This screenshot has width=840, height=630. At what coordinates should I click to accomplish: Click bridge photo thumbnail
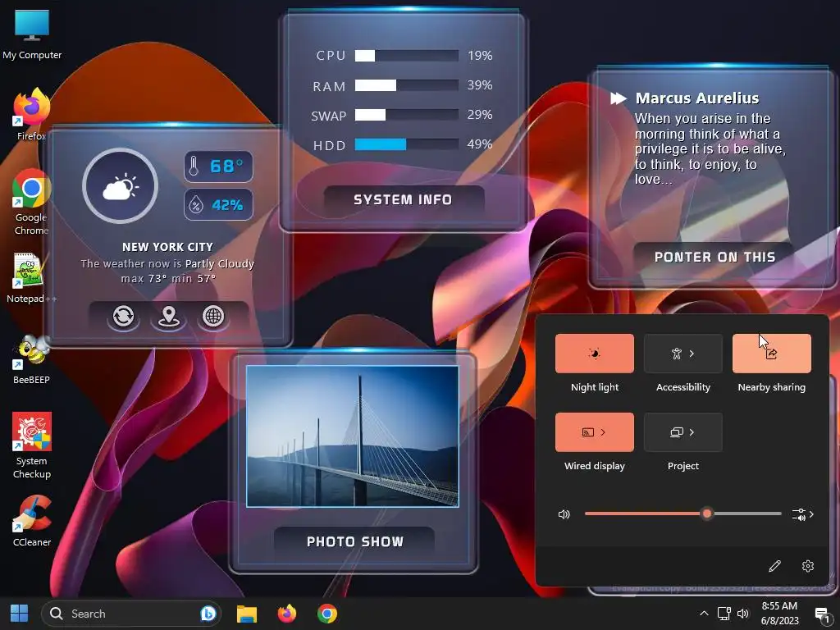353,436
